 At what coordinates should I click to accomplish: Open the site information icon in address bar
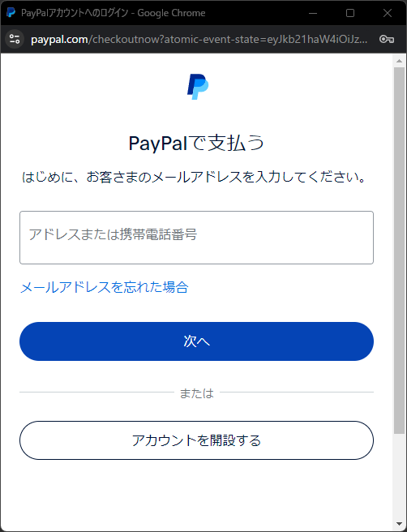[x=15, y=39]
